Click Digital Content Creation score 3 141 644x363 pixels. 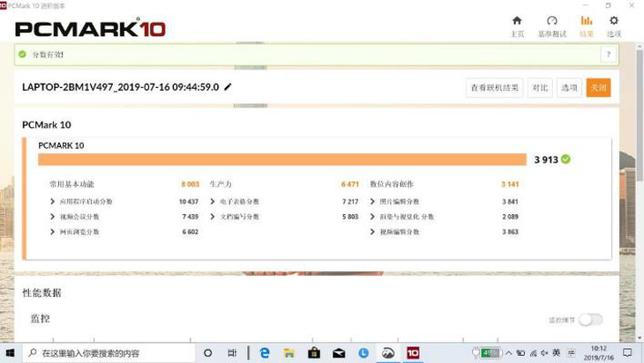(x=510, y=184)
